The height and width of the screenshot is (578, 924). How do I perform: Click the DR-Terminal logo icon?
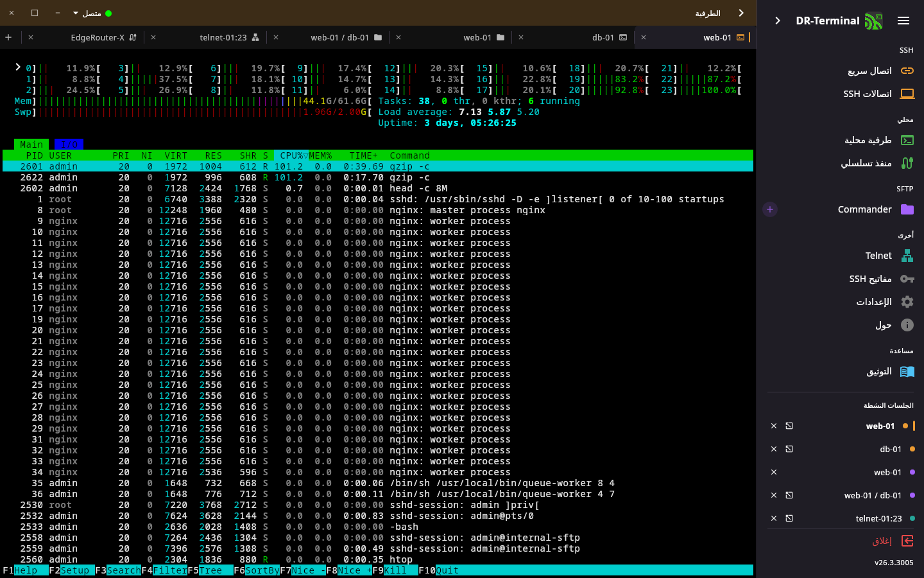pos(873,21)
